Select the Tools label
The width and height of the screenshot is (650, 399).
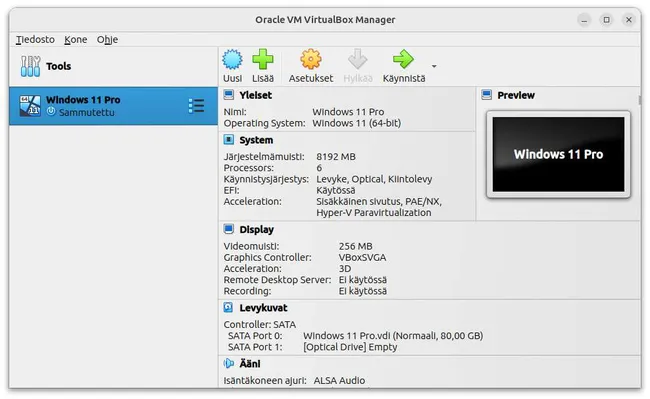(58, 66)
